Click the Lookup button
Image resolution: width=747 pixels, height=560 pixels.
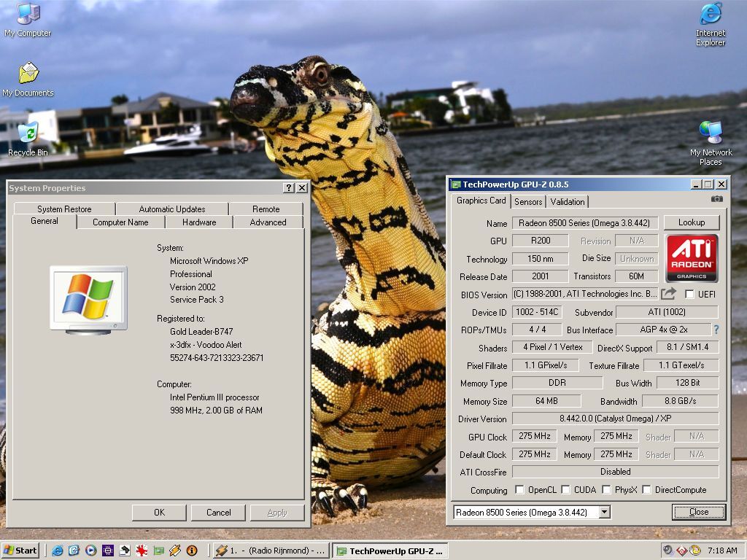pos(691,222)
